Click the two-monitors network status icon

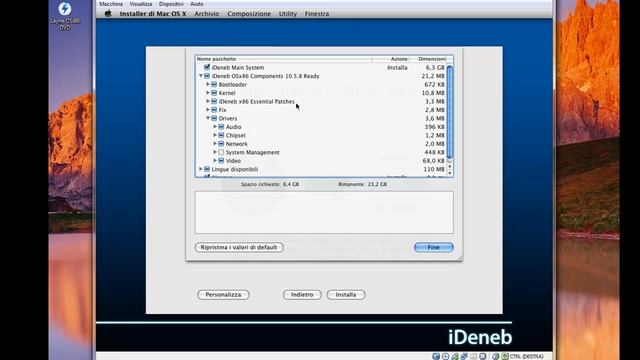[464, 356]
